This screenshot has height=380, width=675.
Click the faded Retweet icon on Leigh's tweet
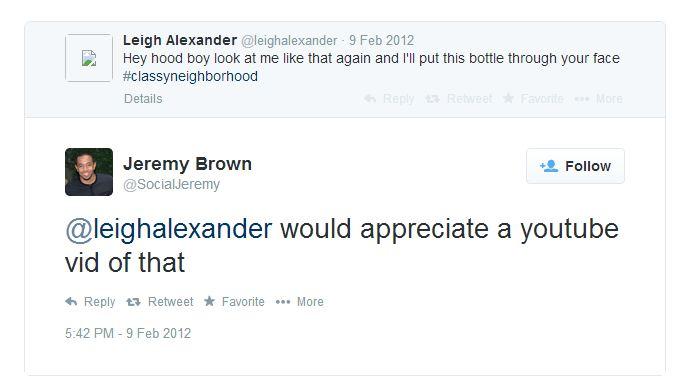click(432, 99)
